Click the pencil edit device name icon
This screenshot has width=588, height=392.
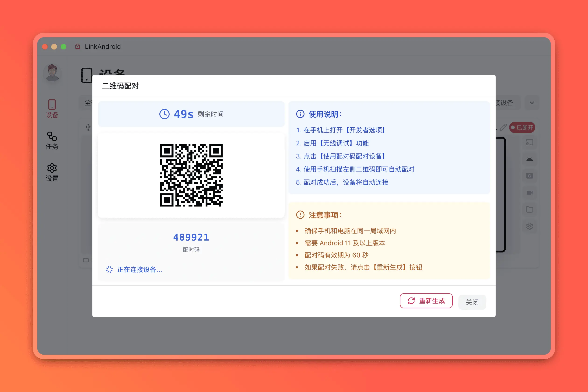point(503,127)
